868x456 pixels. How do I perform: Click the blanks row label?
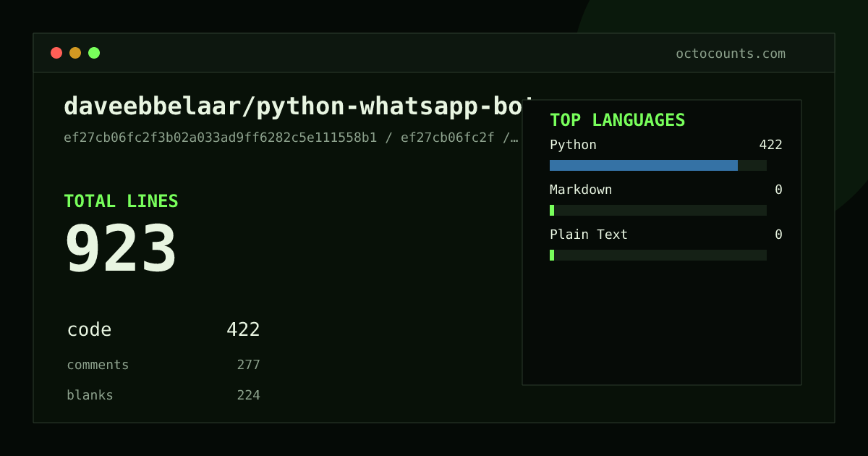90,395
